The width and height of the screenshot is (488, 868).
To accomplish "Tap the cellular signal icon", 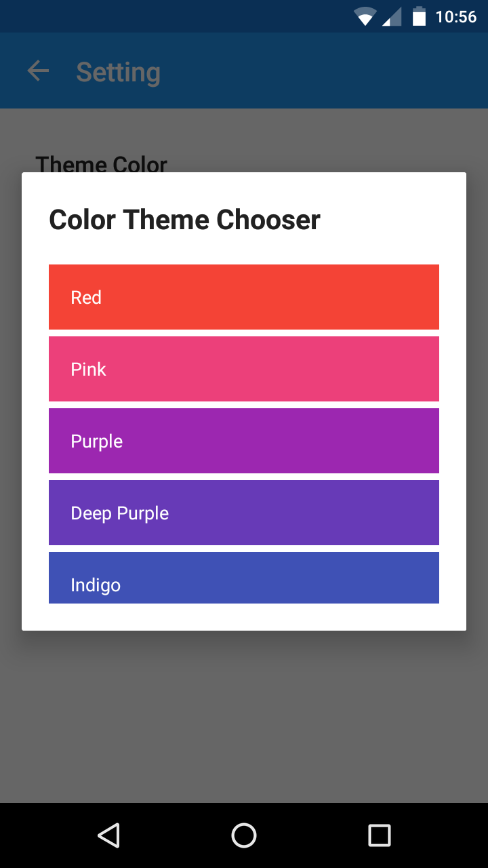I will click(392, 16).
